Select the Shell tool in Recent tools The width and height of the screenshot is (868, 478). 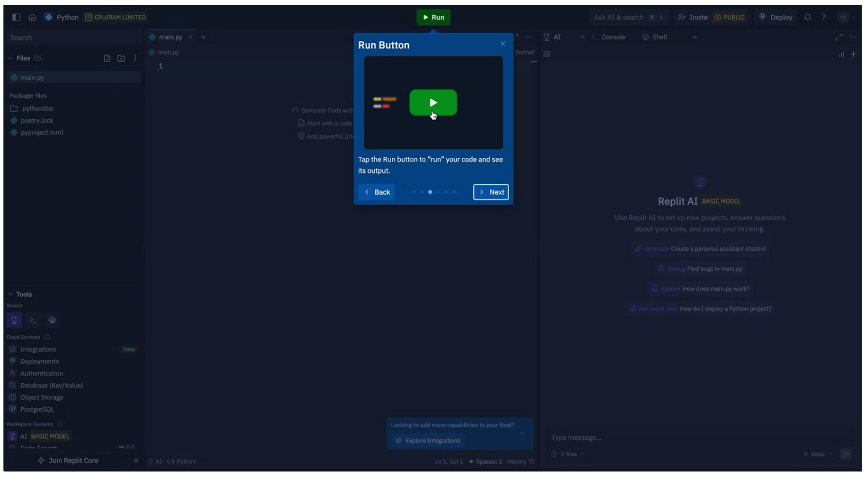pos(51,320)
